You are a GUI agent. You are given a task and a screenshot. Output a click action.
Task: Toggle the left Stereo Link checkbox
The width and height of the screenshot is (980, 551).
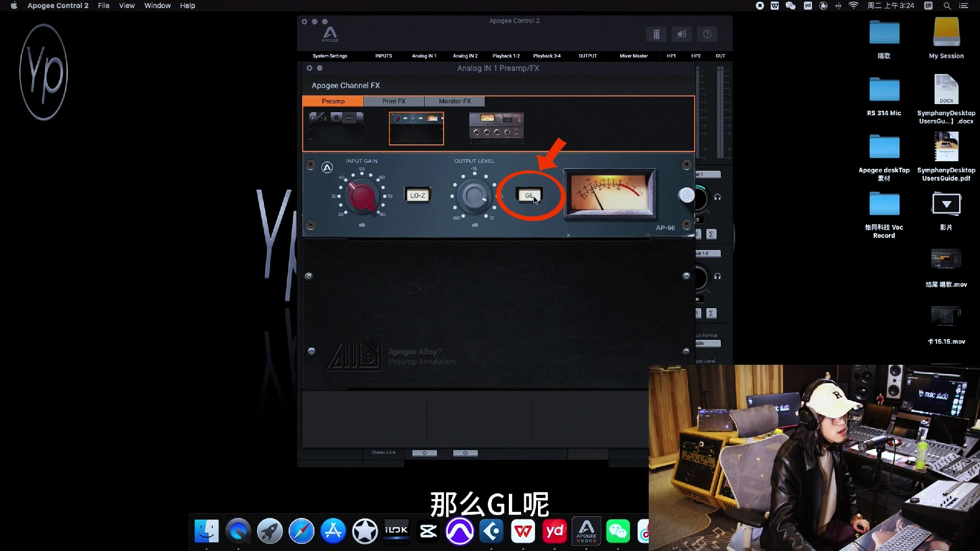(x=425, y=453)
